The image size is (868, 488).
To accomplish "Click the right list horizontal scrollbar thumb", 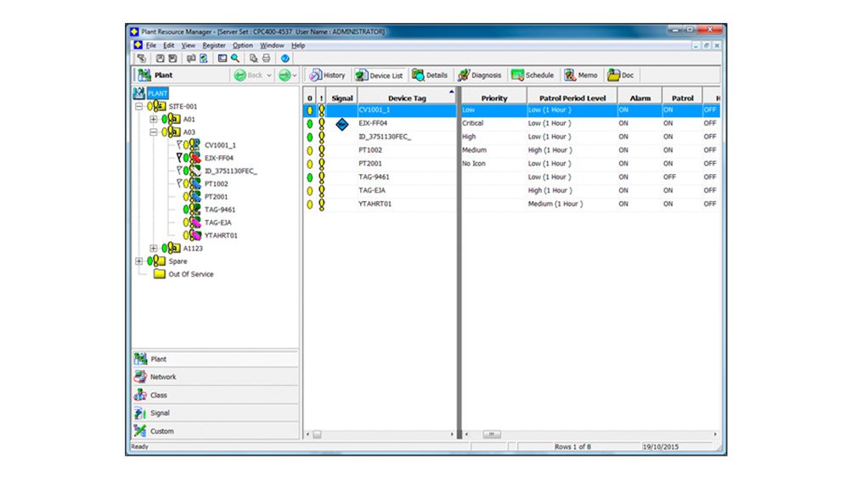I will click(492, 435).
